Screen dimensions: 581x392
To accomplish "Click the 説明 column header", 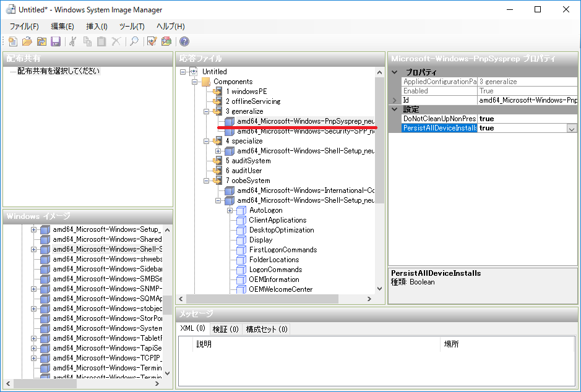I will [x=316, y=344].
